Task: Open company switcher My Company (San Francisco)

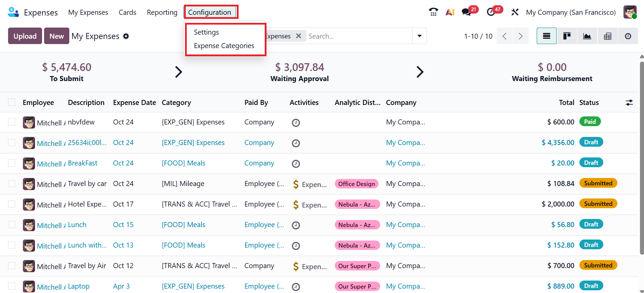Action: pos(571,12)
